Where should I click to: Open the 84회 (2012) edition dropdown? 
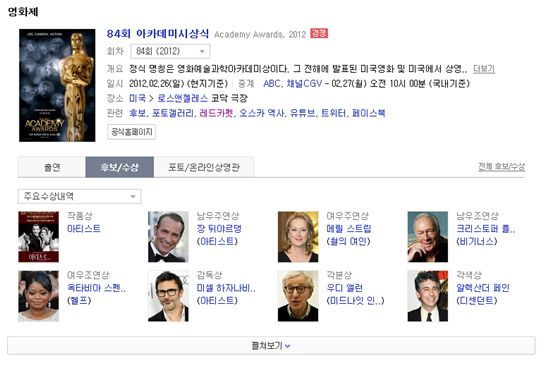click(x=170, y=51)
